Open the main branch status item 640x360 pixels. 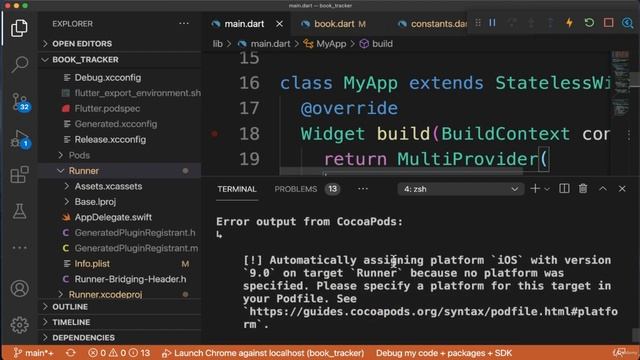[33, 353]
